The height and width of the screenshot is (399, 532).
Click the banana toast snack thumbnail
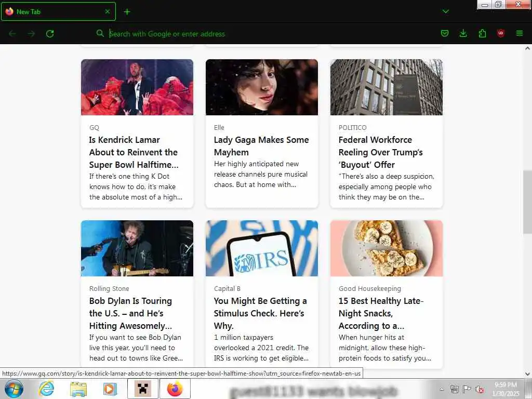click(x=387, y=248)
